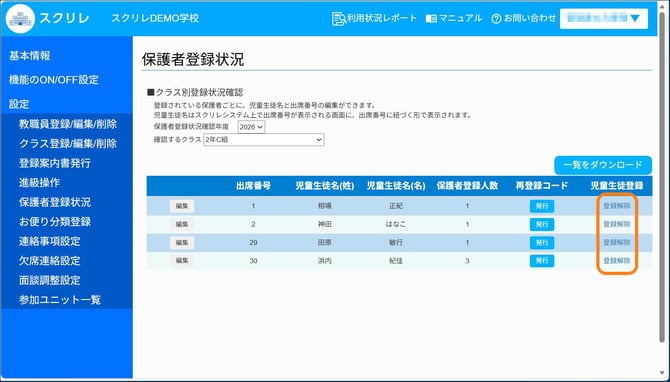Click the スクリレ school logo icon
Viewport: 670px width, 382px height.
(x=20, y=18)
